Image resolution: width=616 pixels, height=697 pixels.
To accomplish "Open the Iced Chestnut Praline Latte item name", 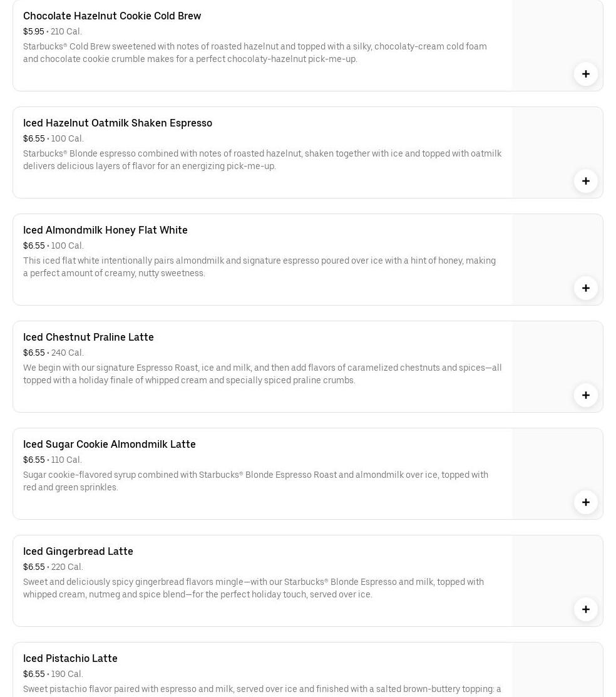I will tap(88, 337).
